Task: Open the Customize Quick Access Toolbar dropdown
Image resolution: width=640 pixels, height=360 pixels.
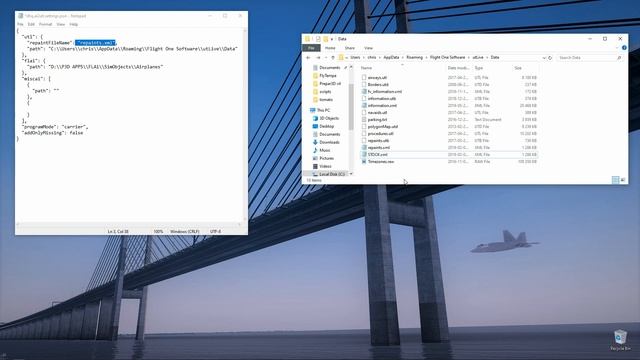Action: (x=332, y=39)
